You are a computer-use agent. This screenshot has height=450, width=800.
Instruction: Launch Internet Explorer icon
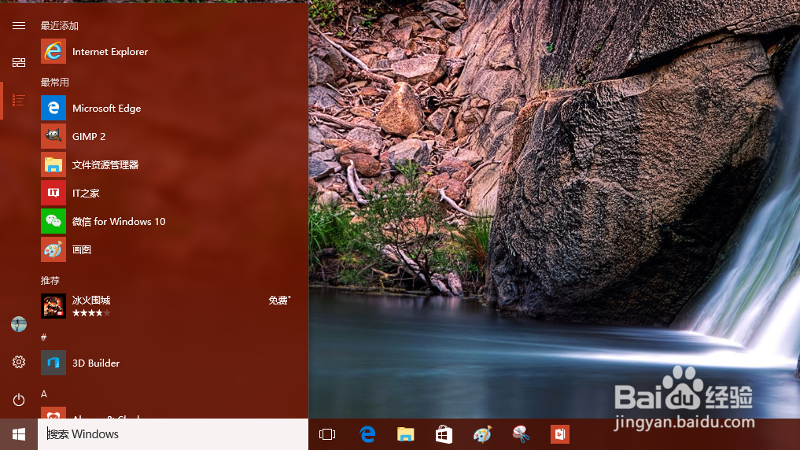pos(54,52)
